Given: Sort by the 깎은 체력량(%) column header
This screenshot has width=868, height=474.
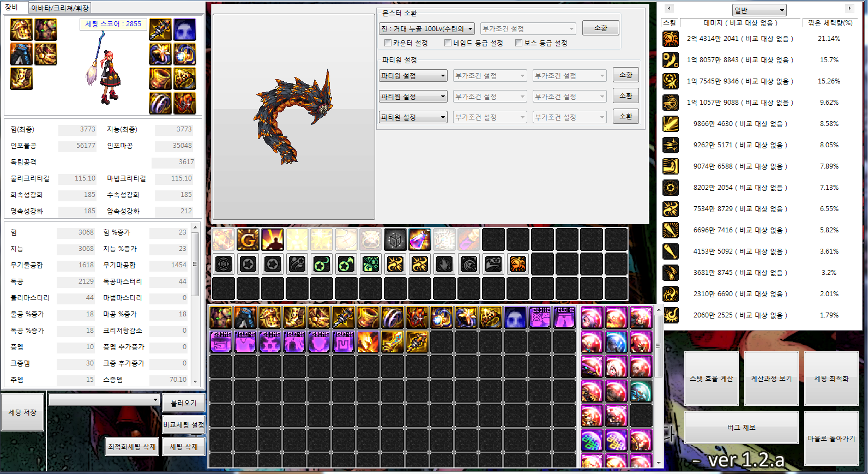Looking at the screenshot, I should [x=830, y=23].
